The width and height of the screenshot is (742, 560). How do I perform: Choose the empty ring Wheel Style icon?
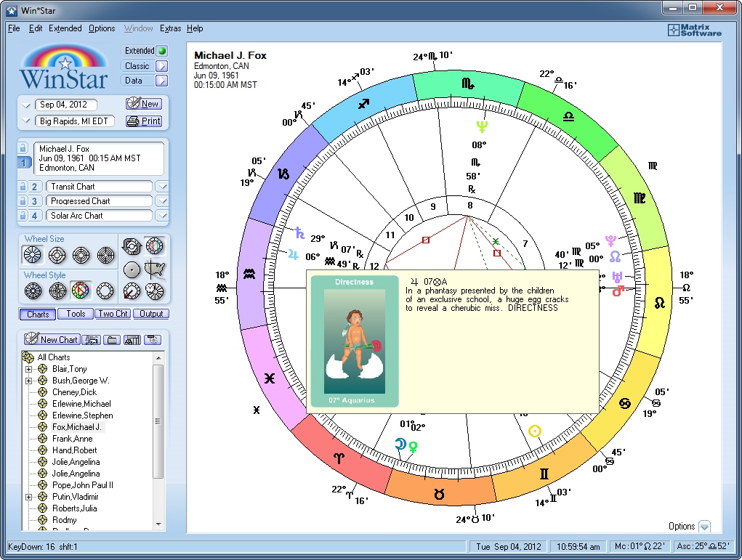(105, 291)
